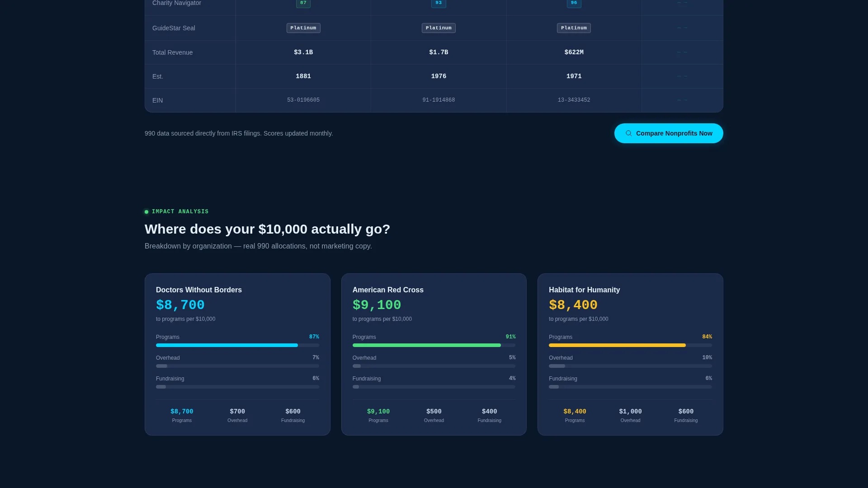Screen dimensions: 868x488
Task: Click the $3.1B Total Revenue cell
Action: click(303, 52)
